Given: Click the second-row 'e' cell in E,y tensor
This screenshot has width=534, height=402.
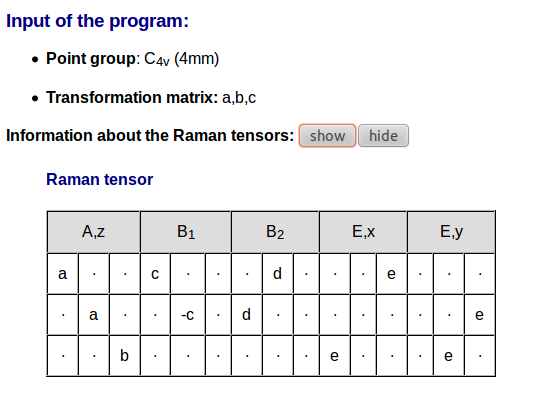Looking at the screenshot, I should click(479, 314).
